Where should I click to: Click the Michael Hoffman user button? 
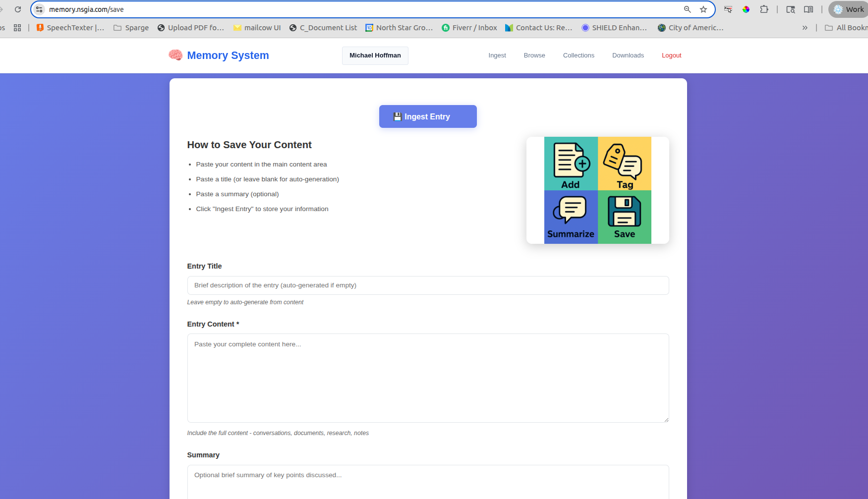pos(375,55)
